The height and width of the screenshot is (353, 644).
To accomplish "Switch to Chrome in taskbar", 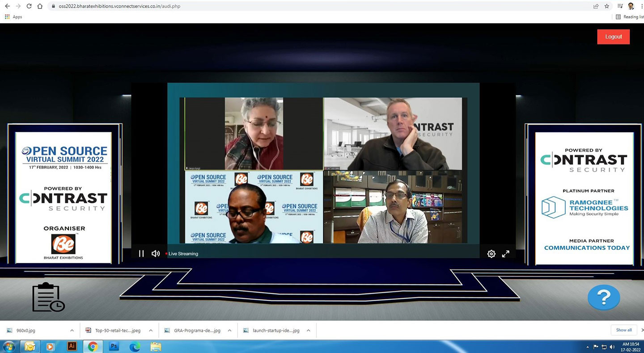I will pos(93,347).
